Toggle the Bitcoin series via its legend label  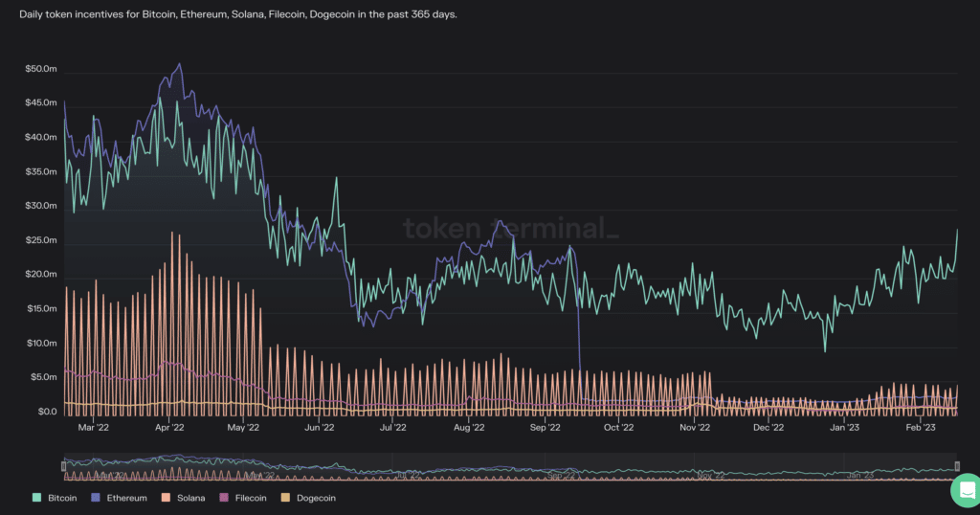pyautogui.click(x=64, y=498)
